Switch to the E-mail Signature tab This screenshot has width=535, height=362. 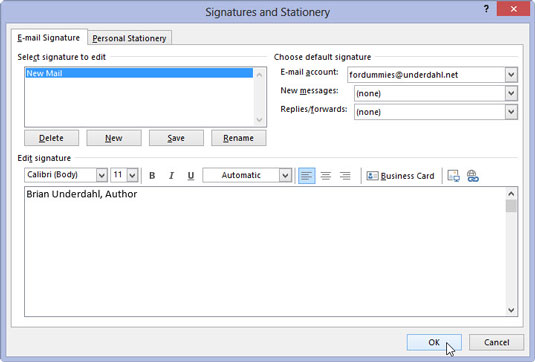click(49, 38)
